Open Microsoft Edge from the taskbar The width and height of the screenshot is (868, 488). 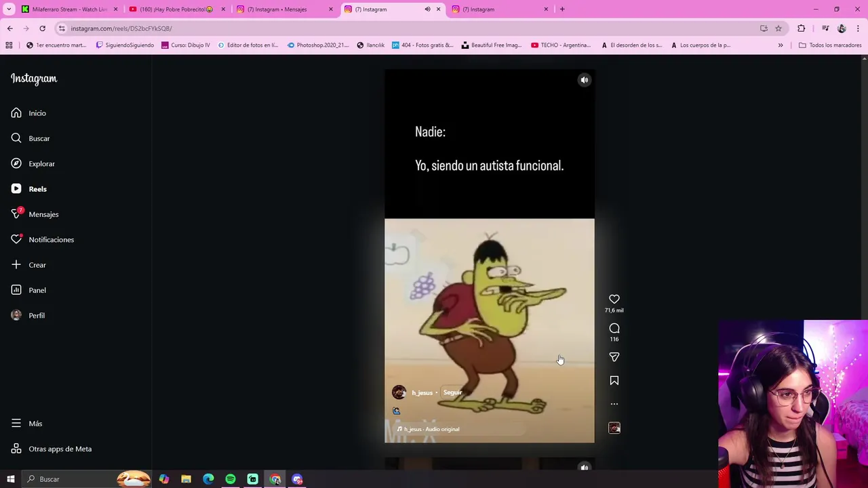[x=208, y=479]
